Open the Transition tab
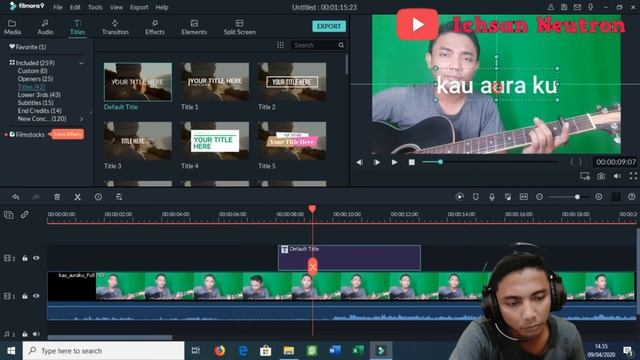The height and width of the screenshot is (360, 640). point(115,27)
